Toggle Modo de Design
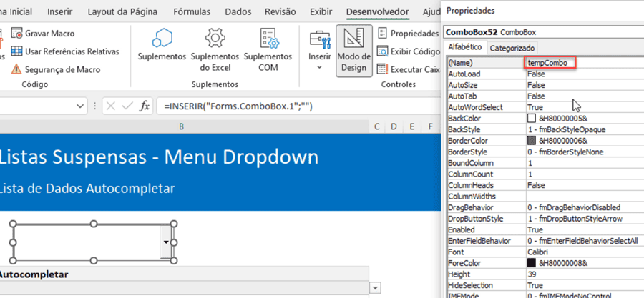This screenshot has width=644, height=298. point(354,50)
